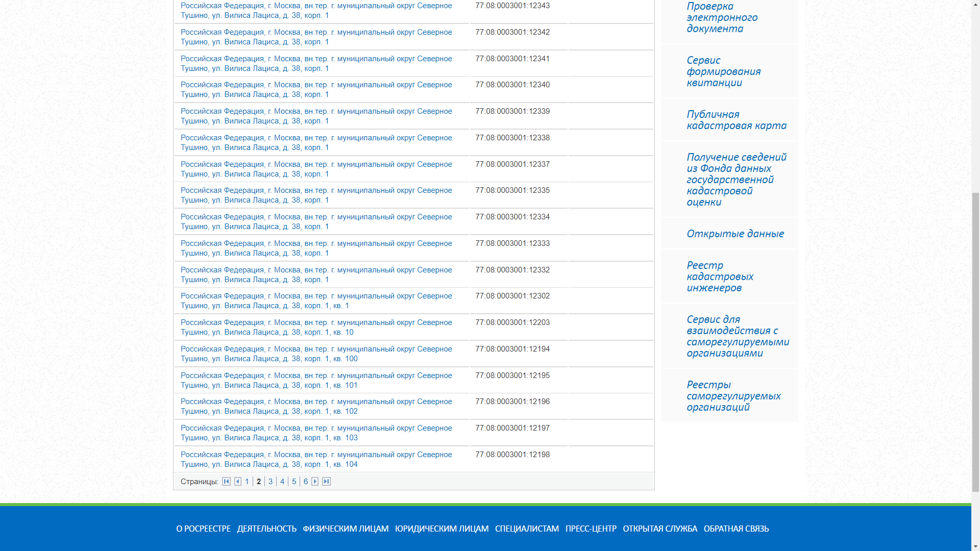
Task: Go to results page 1
Action: [247, 482]
